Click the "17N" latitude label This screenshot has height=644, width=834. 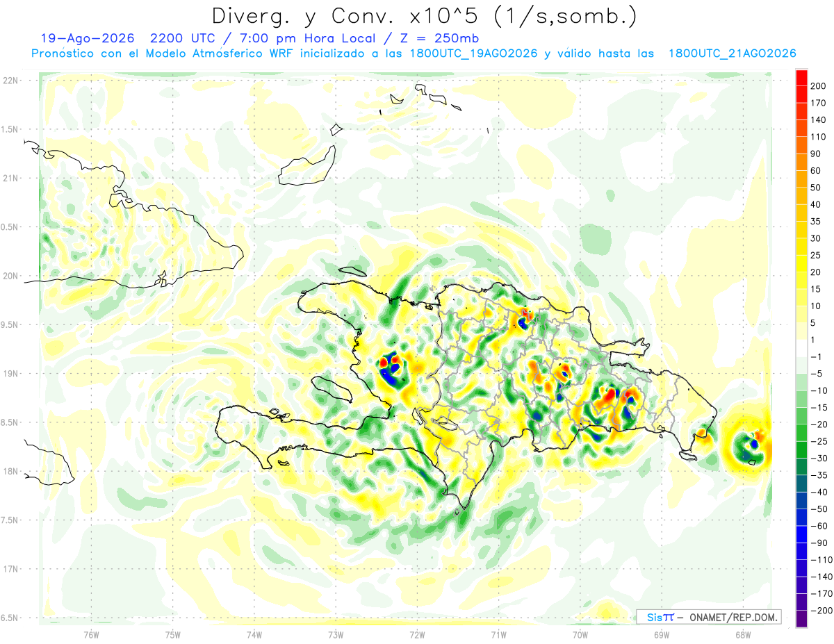tap(10, 569)
